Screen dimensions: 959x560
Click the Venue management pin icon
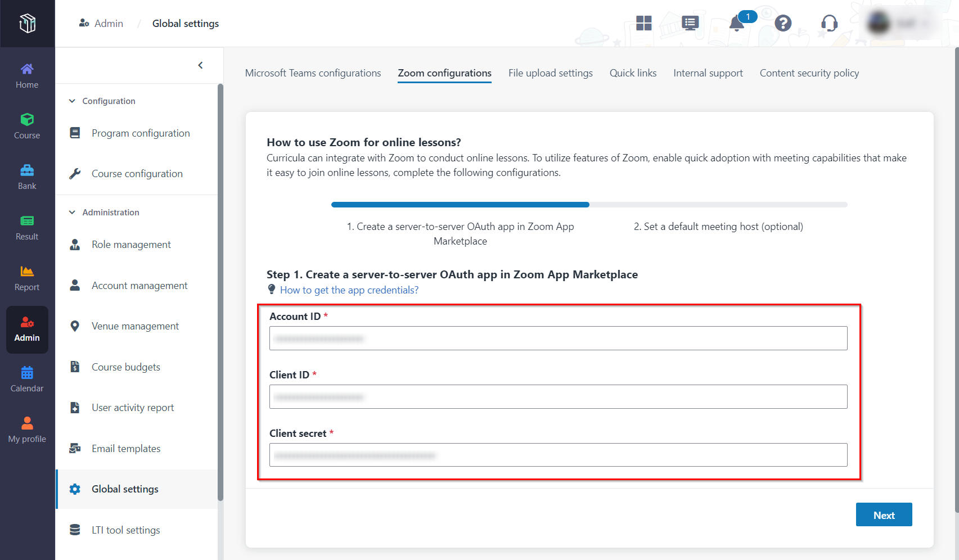point(75,326)
